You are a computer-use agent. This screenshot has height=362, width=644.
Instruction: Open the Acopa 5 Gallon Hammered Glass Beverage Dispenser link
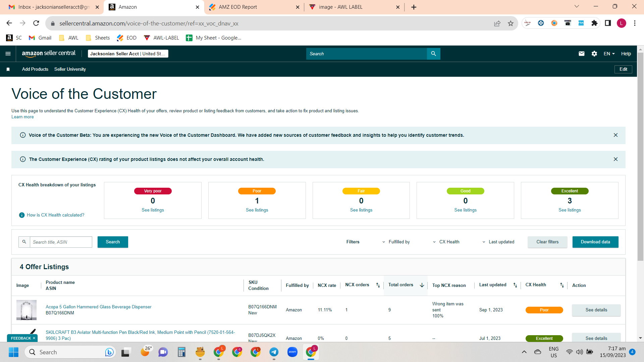(x=98, y=307)
